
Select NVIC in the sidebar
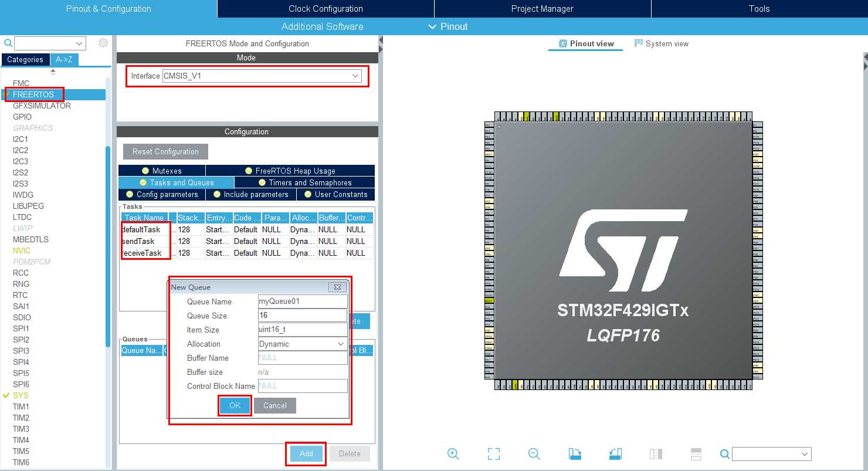22,250
